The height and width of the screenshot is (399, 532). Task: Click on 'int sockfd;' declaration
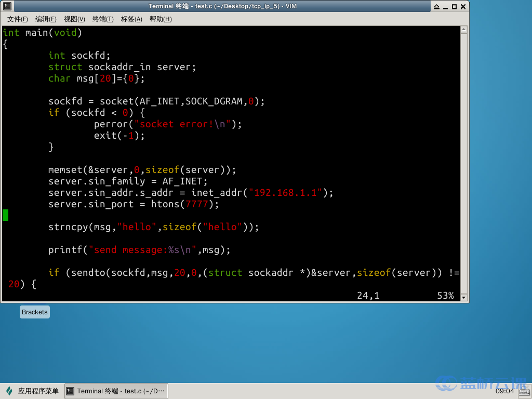pos(79,55)
